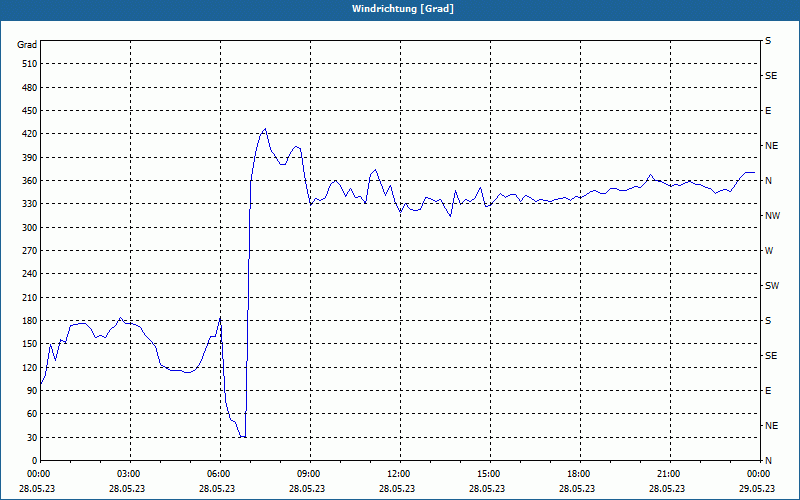Select the "90" y-axis value
This screenshot has width=800, height=500.
click(32, 391)
